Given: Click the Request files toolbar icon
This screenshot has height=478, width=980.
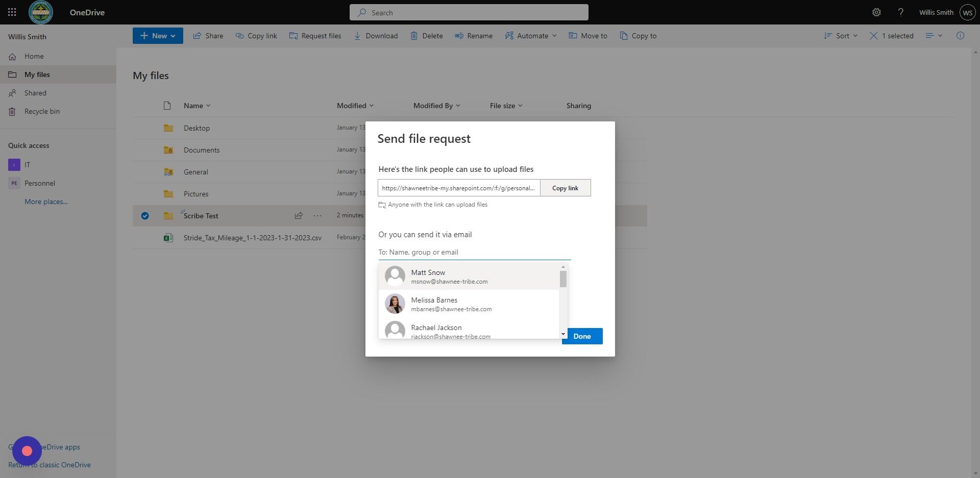Looking at the screenshot, I should [294, 36].
